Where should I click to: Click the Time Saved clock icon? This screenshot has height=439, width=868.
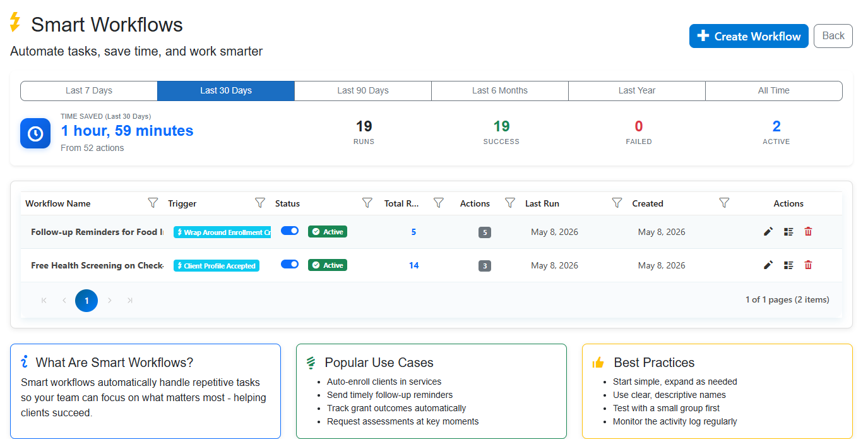pyautogui.click(x=35, y=133)
